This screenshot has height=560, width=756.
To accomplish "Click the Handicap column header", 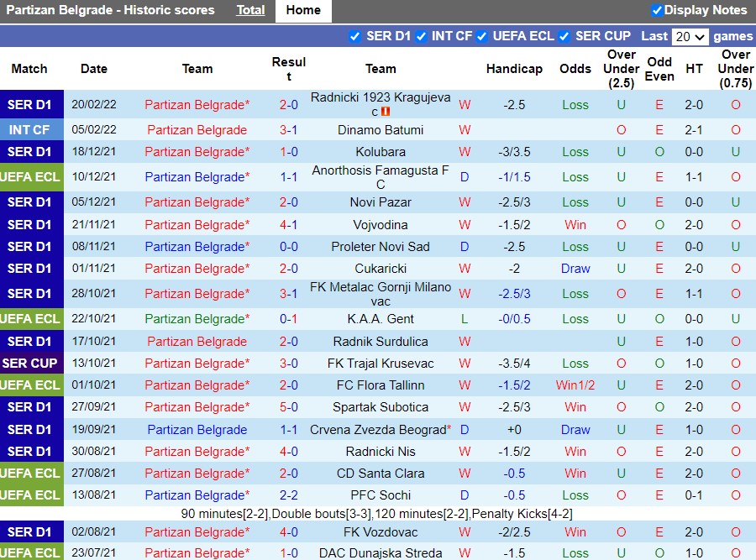I will click(514, 69).
